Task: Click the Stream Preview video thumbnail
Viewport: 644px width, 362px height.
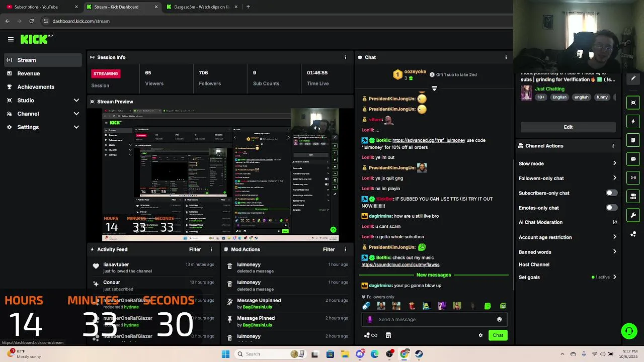Action: point(220,175)
